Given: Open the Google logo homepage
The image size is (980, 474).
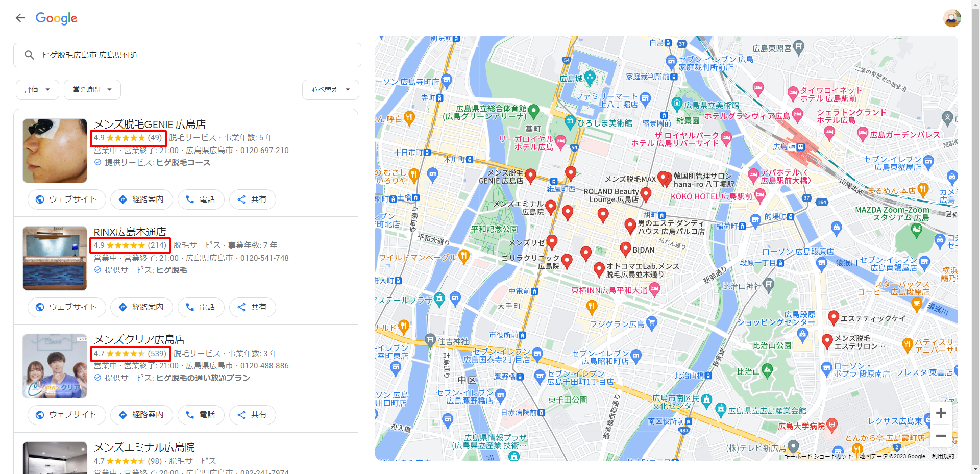Looking at the screenshot, I should tap(57, 18).
